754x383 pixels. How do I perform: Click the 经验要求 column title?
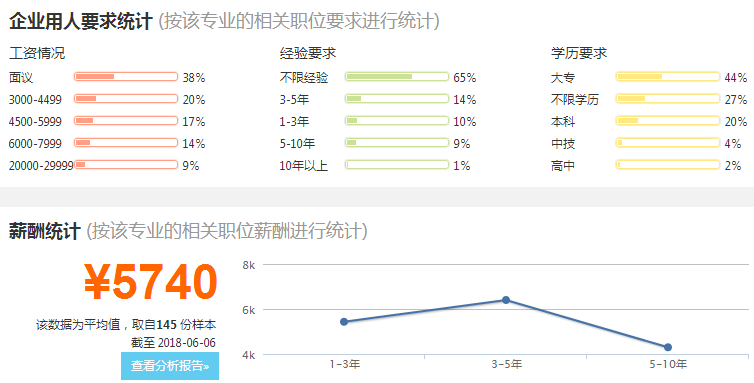pyautogui.click(x=308, y=53)
